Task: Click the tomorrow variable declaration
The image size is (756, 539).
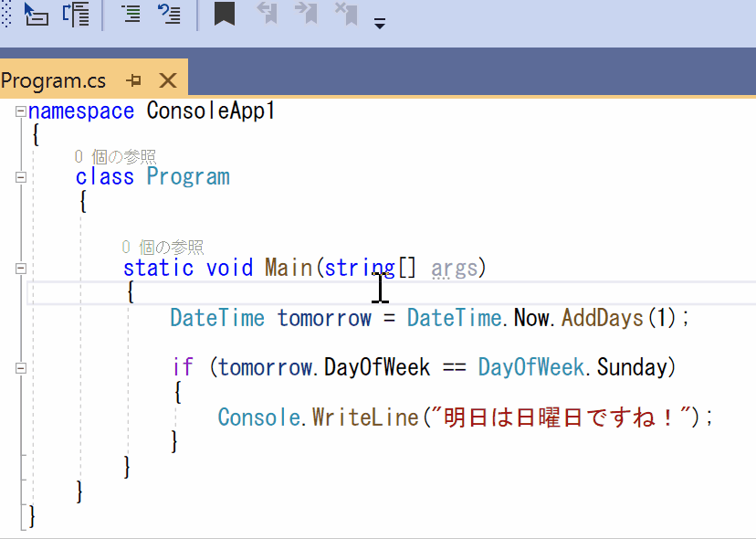Action: 324,318
